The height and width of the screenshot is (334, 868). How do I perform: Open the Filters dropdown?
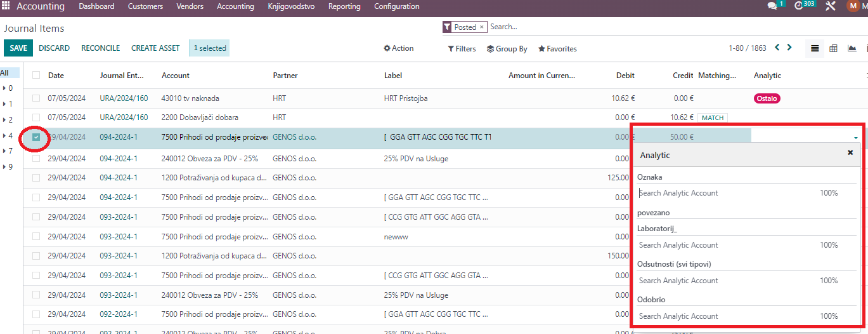click(x=462, y=49)
